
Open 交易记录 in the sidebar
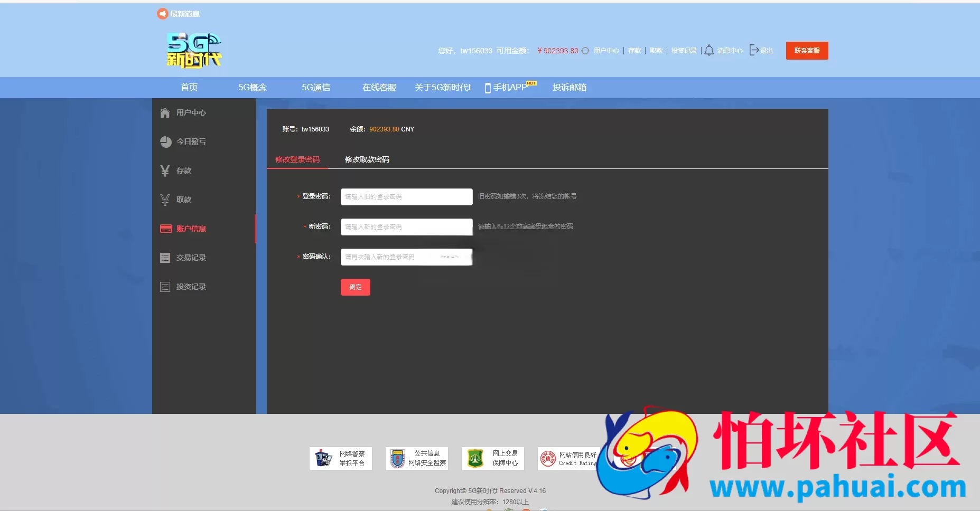(x=183, y=258)
